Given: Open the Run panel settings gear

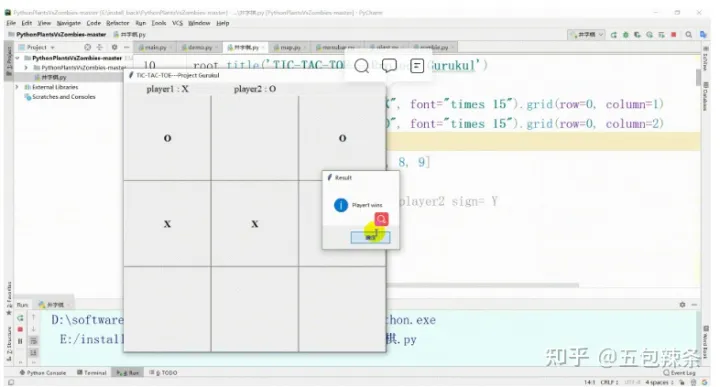Looking at the screenshot, I should coord(682,305).
